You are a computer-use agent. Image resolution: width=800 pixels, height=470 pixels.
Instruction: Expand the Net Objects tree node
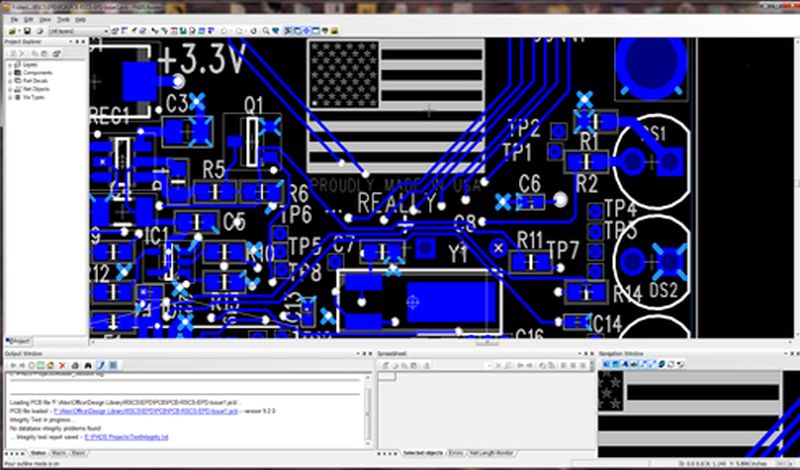click(10, 89)
